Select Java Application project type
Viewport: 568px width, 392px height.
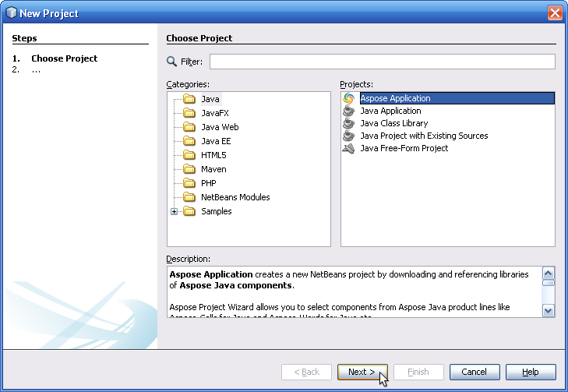pyautogui.click(x=390, y=111)
